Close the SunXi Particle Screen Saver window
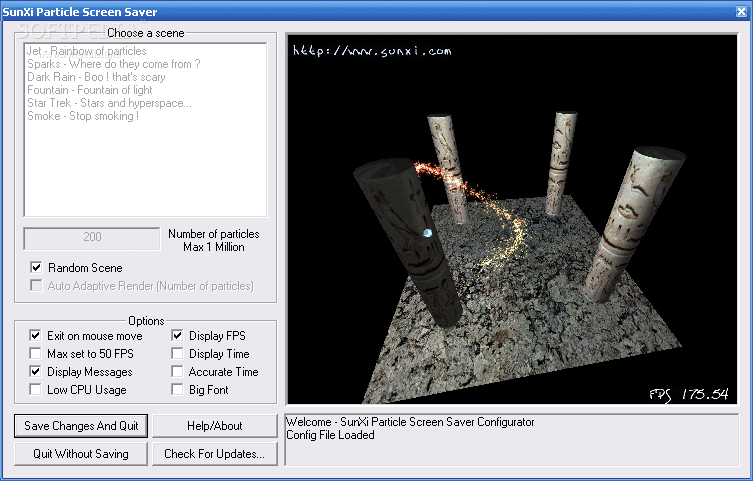This screenshot has width=753, height=481. [741, 12]
